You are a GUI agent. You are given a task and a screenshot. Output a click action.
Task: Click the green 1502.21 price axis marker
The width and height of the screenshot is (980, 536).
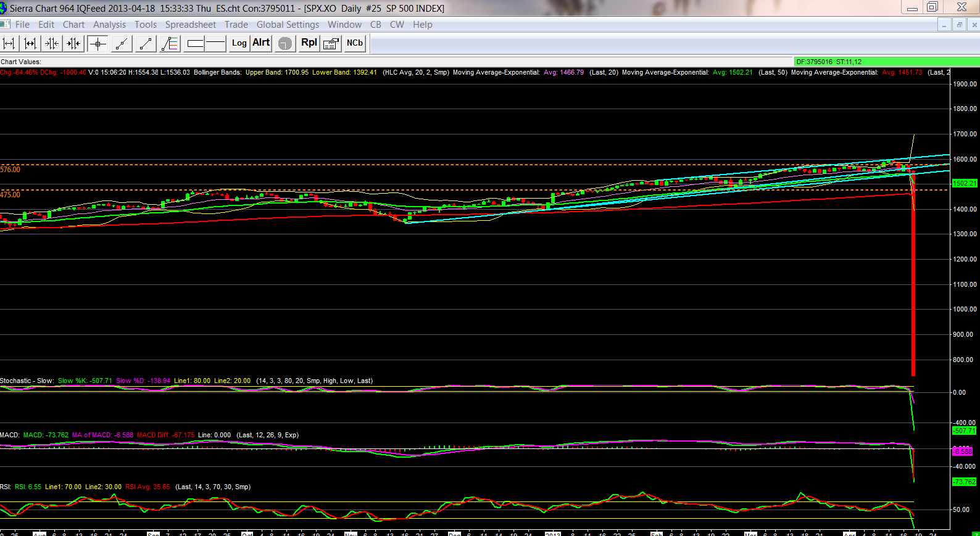click(965, 183)
